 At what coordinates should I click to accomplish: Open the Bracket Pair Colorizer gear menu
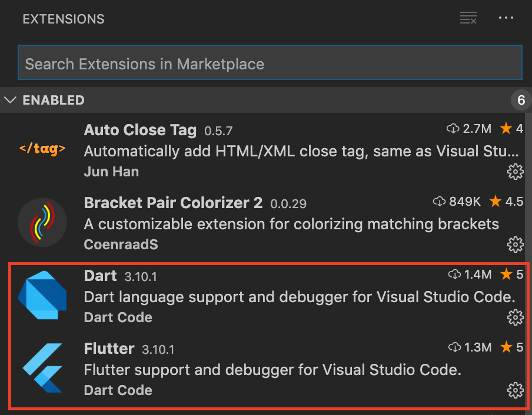click(x=515, y=245)
